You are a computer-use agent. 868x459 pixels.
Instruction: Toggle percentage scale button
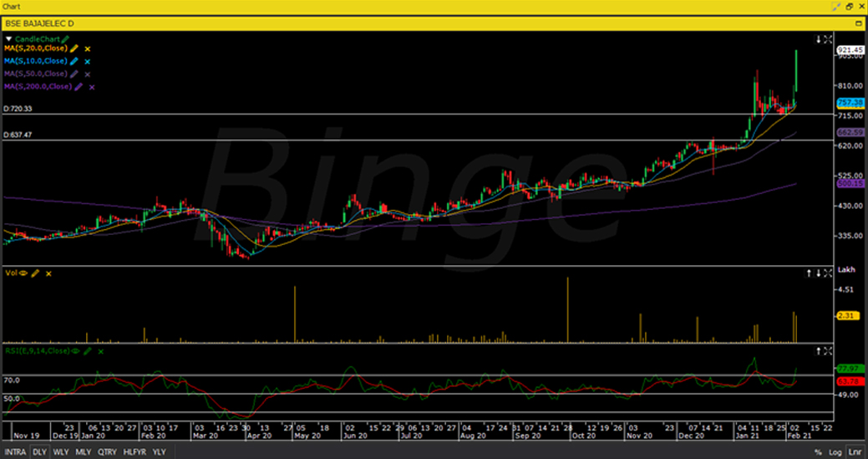click(818, 452)
